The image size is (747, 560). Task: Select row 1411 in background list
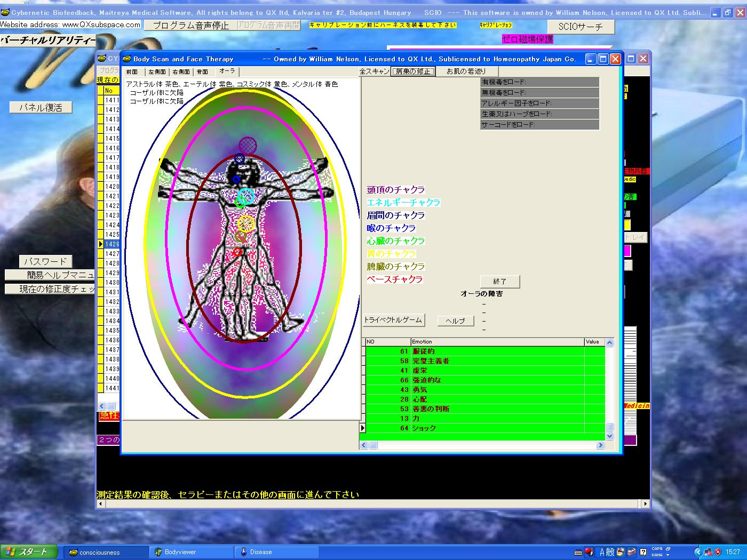(108, 100)
